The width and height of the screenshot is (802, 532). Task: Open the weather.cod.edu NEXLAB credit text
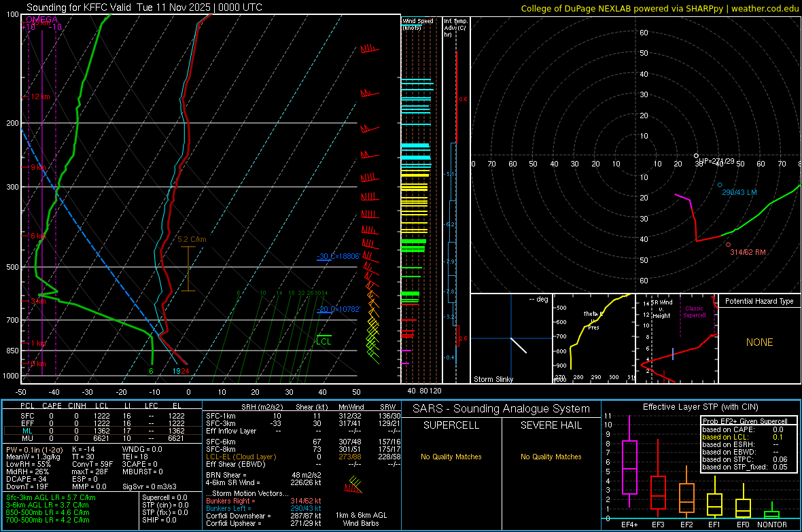pyautogui.click(x=659, y=8)
